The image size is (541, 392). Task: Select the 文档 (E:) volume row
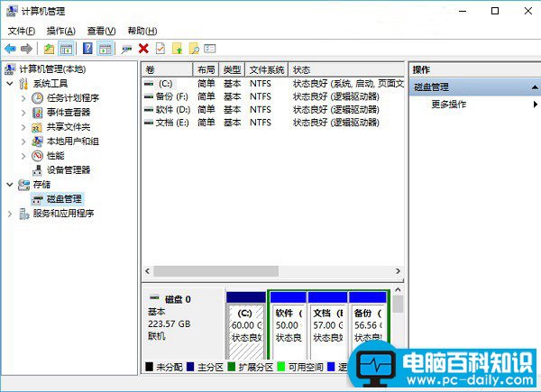click(x=272, y=123)
